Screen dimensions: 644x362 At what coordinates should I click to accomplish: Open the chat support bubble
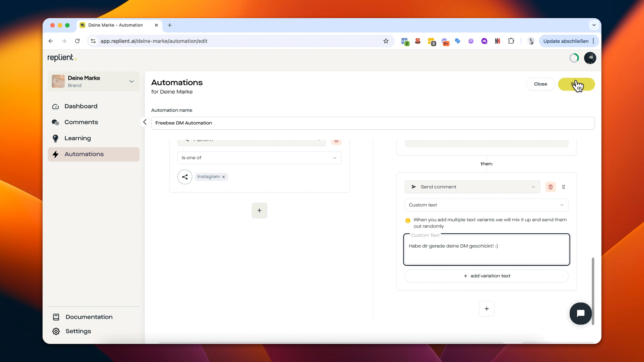click(x=580, y=313)
